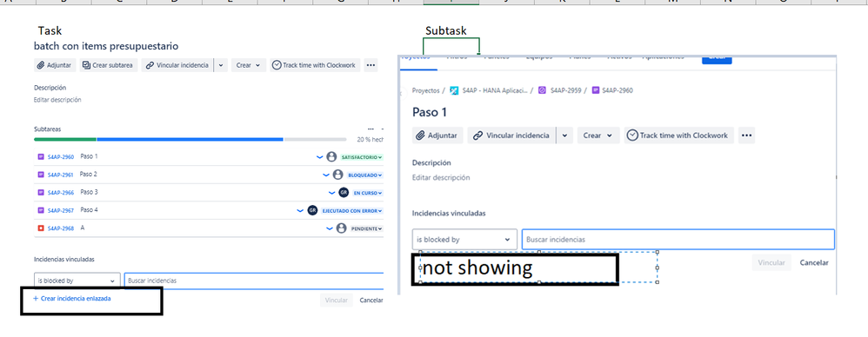
Task: Open the SATISFACTORIO status dropdown
Action: pos(362,157)
